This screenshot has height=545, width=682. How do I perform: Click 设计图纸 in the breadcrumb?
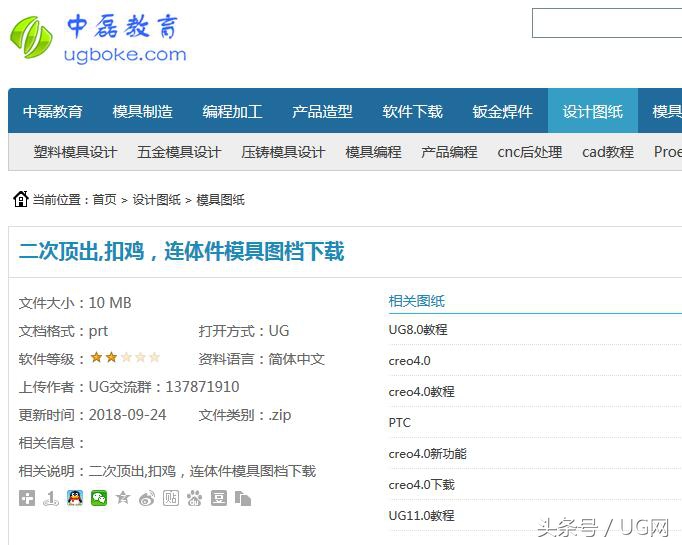click(157, 200)
